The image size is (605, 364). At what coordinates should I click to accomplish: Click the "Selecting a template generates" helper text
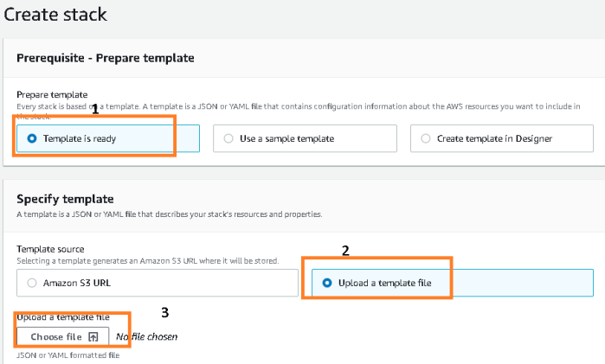(x=147, y=260)
